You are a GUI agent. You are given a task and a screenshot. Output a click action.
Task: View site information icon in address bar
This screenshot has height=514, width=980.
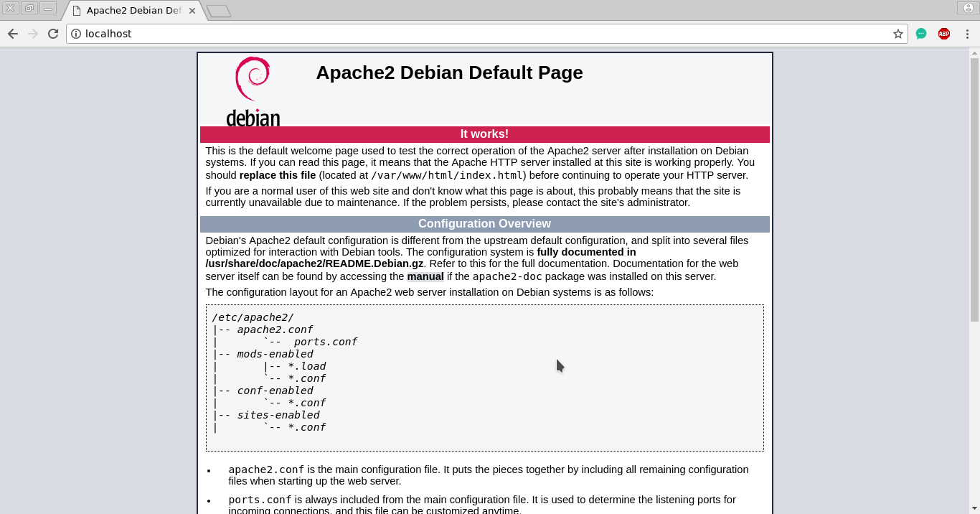coord(76,34)
